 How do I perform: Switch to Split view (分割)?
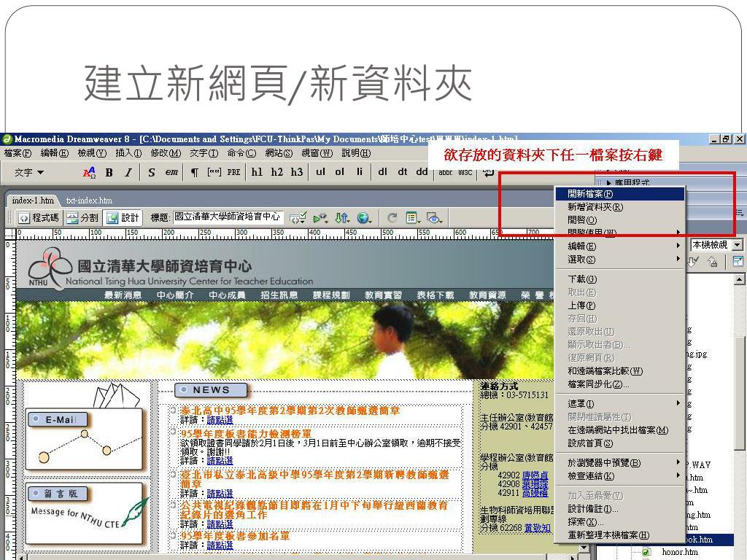click(x=82, y=218)
